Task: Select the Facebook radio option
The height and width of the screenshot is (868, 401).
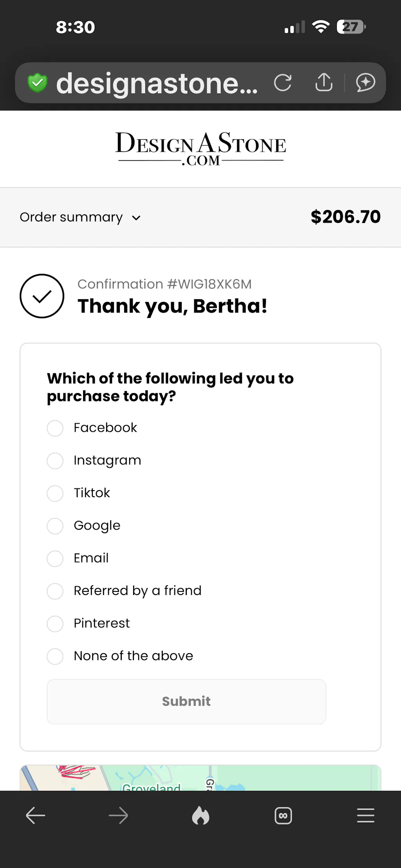Action: point(55,428)
